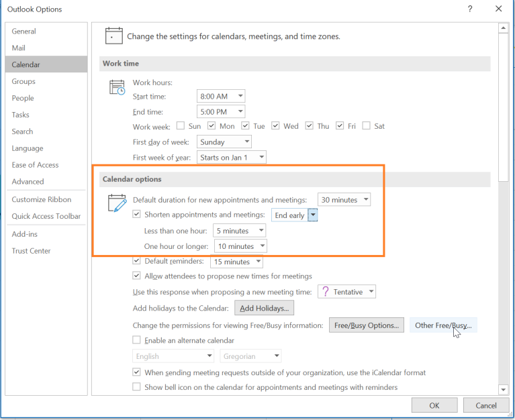
Task: Enable an alternate calendar checkbox
Action: point(138,341)
